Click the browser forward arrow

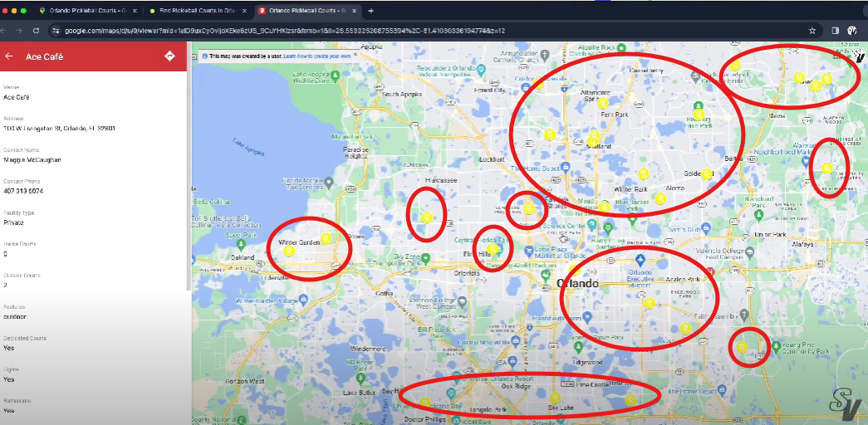20,31
